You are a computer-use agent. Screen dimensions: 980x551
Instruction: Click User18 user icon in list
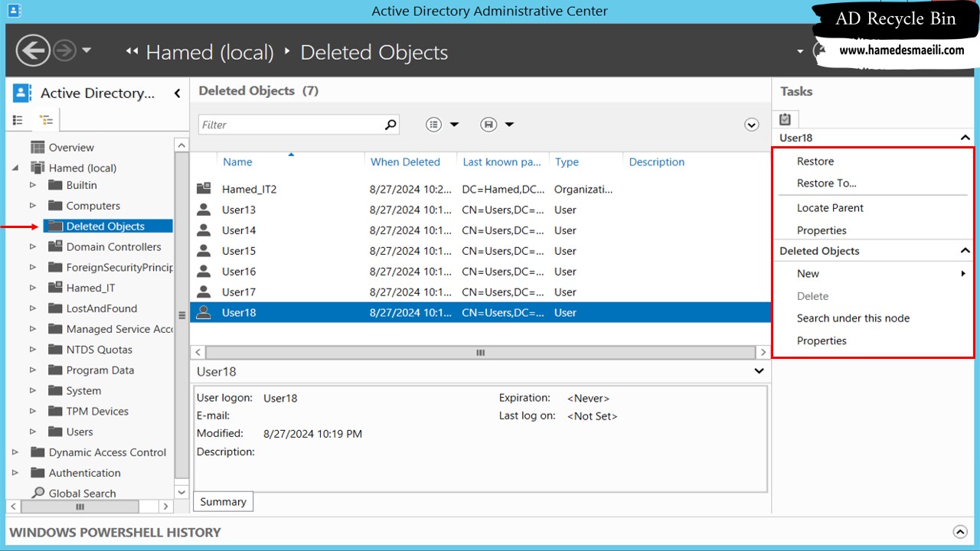tap(203, 312)
